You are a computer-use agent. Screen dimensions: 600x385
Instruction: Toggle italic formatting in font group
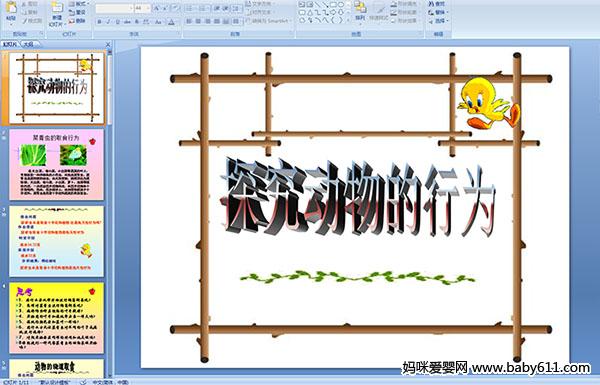coord(108,22)
